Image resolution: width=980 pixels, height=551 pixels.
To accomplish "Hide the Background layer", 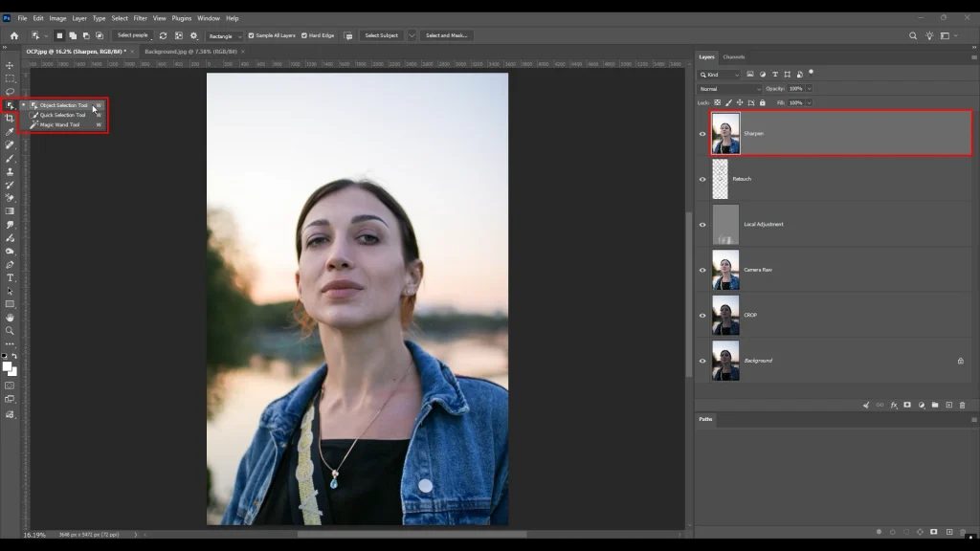I will [702, 361].
